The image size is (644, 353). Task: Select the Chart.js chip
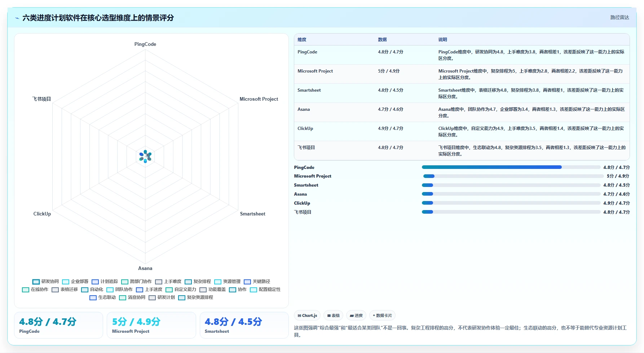click(307, 315)
